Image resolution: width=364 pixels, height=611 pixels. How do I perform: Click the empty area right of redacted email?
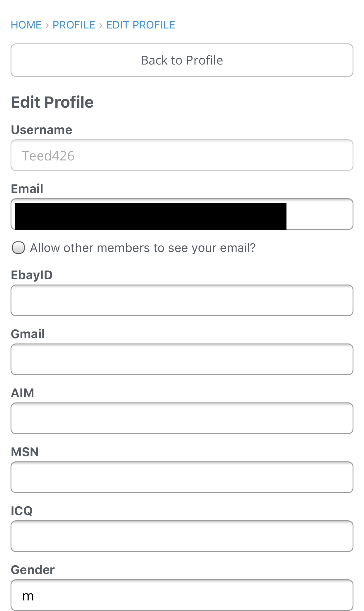pos(319,214)
